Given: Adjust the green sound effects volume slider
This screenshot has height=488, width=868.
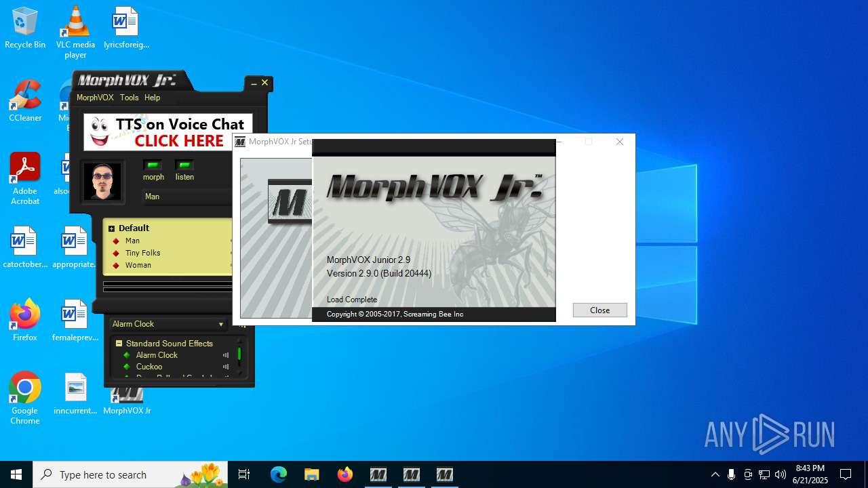Looking at the screenshot, I should click(x=239, y=354).
